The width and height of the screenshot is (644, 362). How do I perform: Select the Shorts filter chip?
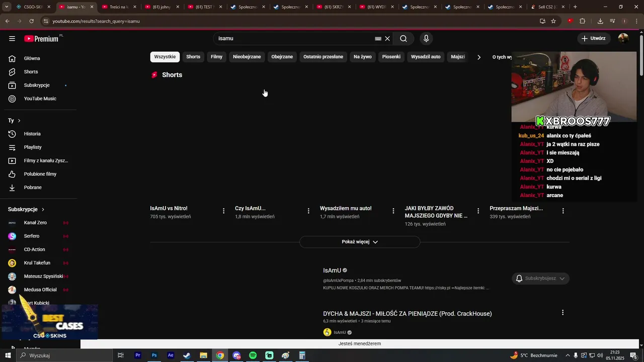pyautogui.click(x=193, y=57)
